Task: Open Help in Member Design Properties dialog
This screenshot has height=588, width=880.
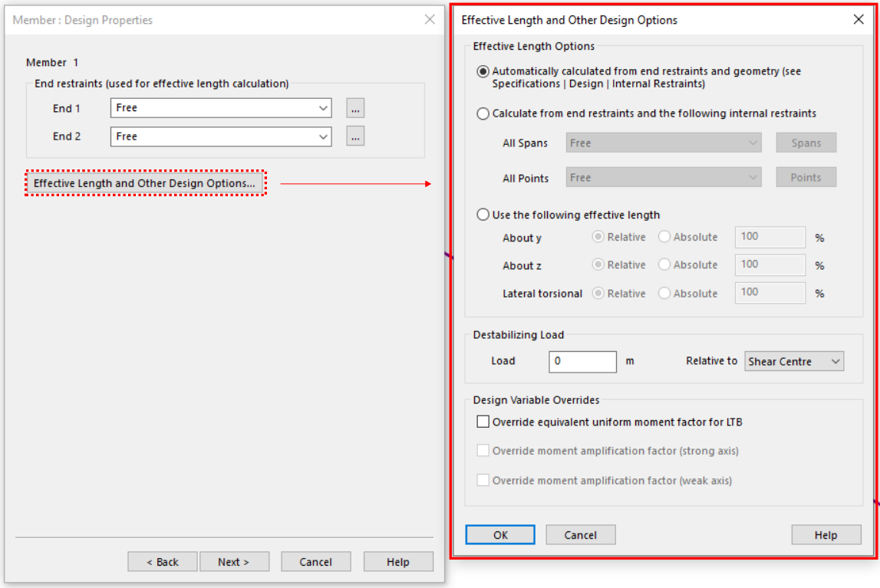Action: pos(397,562)
